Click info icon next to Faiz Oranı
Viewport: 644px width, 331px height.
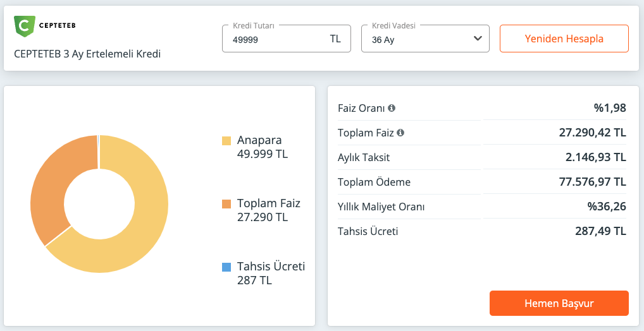(392, 108)
